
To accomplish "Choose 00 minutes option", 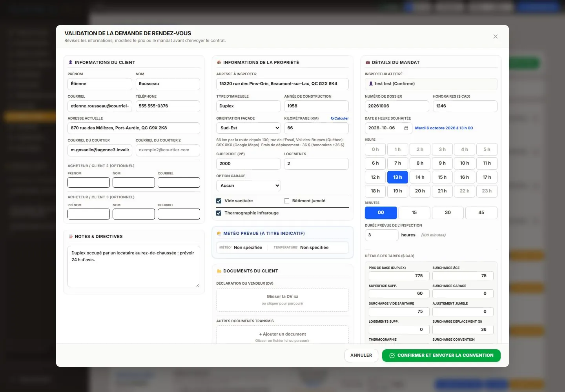I will pos(381,212).
